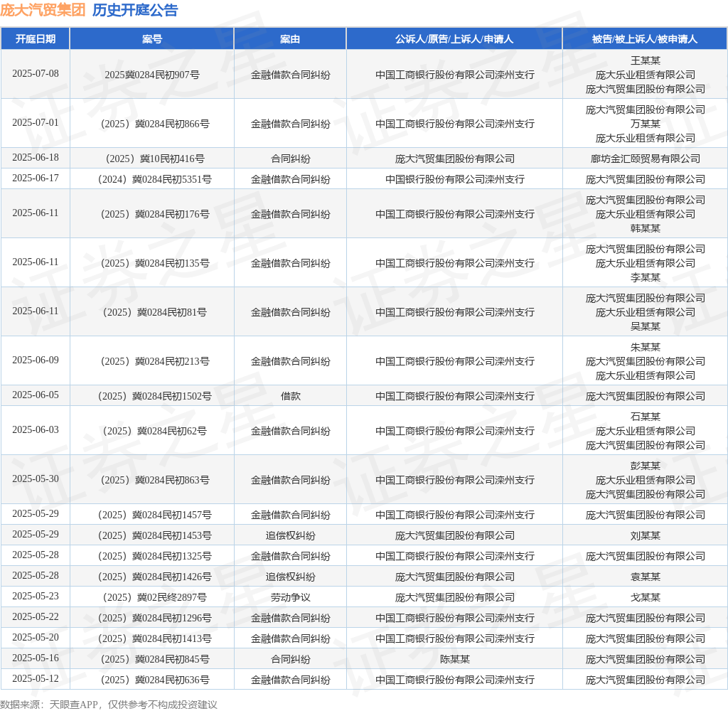728x711 pixels.
Task: Click defendant 李某某
Action: pos(646,278)
